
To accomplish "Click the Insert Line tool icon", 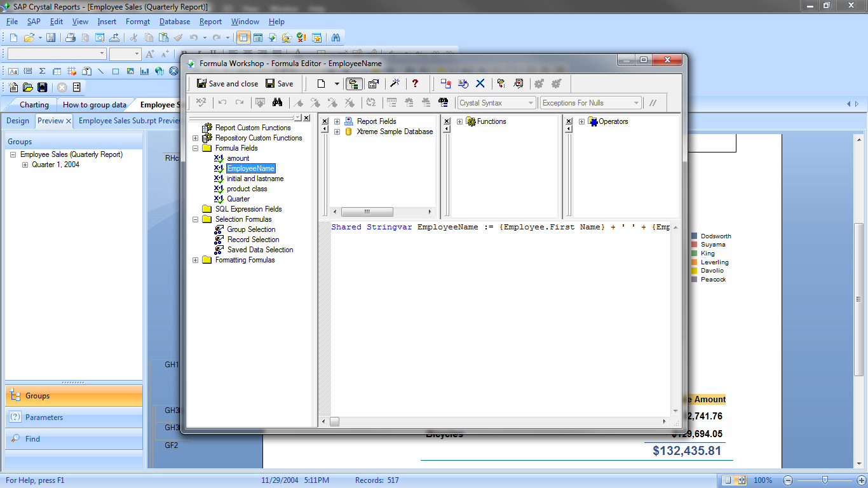I will tap(100, 71).
